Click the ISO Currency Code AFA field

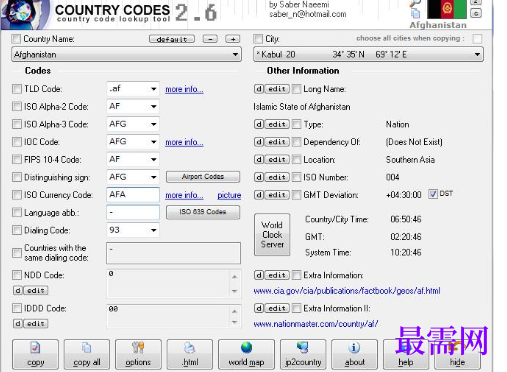[133, 195]
